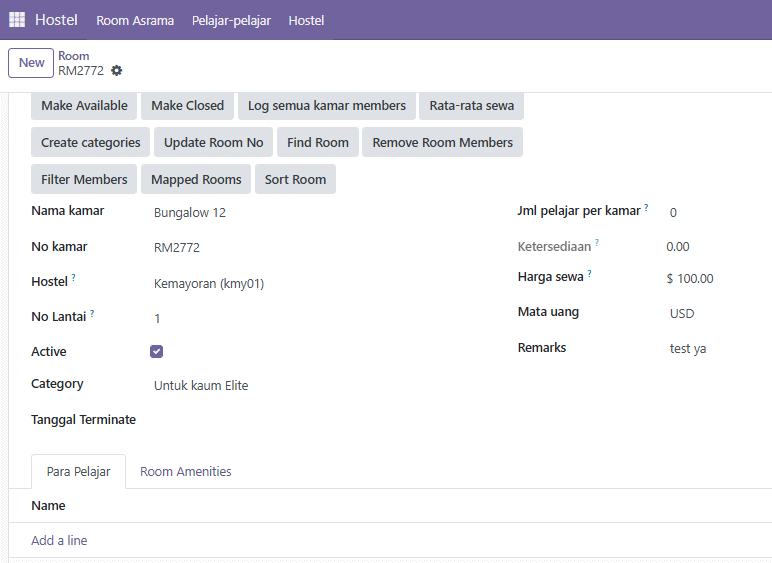
Task: Open the Room Asrama menu
Action: (135, 20)
